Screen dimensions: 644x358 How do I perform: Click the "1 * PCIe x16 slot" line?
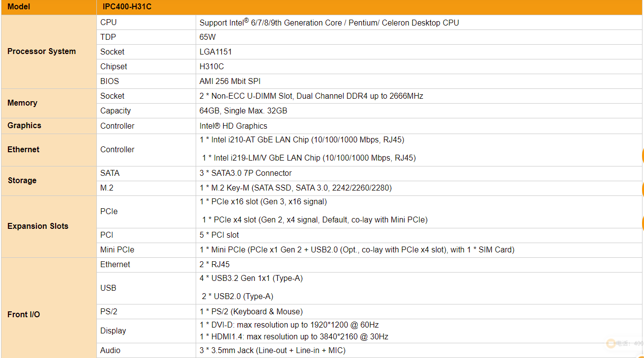coord(263,201)
